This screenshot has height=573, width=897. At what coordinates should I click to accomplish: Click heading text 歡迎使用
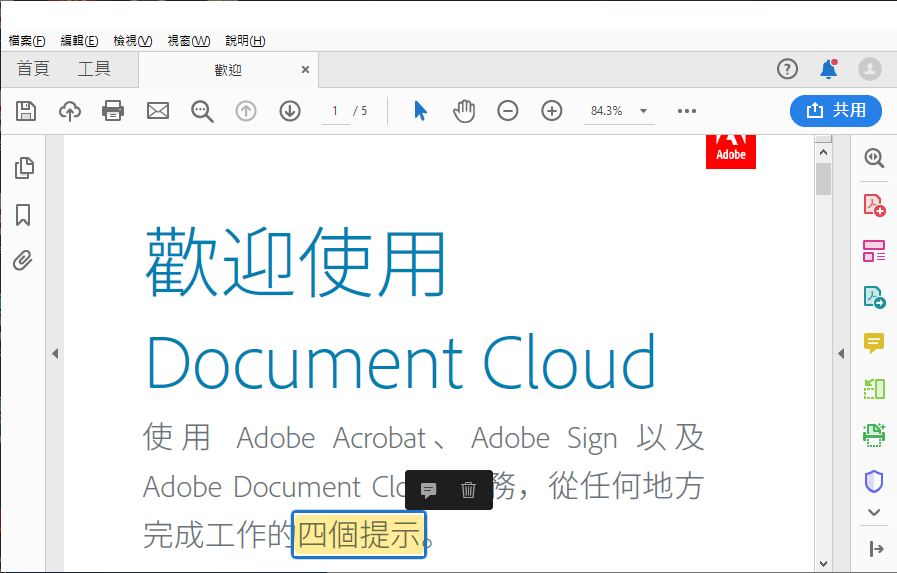coord(296,262)
